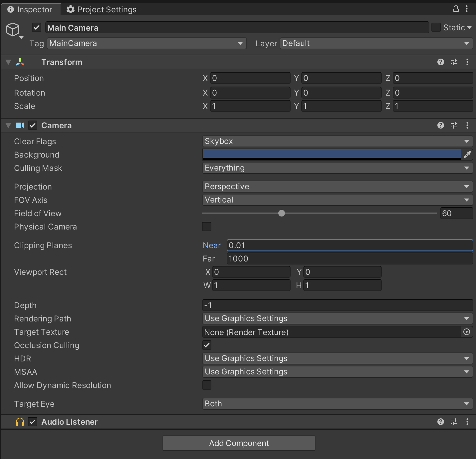Open the Render Texture object picker
Viewport: 476px width, 459px height.
[x=466, y=332]
